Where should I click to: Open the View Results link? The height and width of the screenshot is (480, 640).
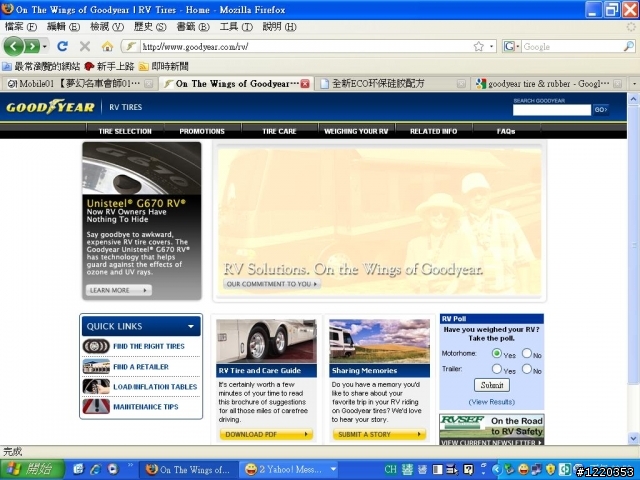(x=492, y=402)
